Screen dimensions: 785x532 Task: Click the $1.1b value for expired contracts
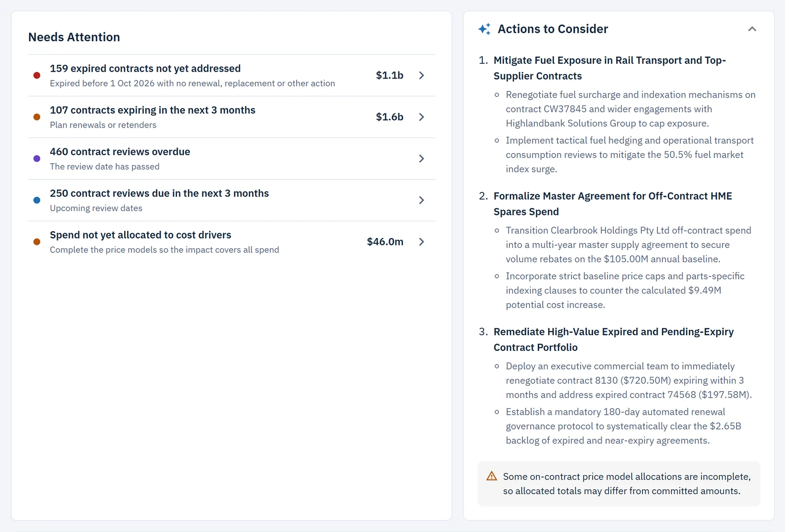point(390,76)
